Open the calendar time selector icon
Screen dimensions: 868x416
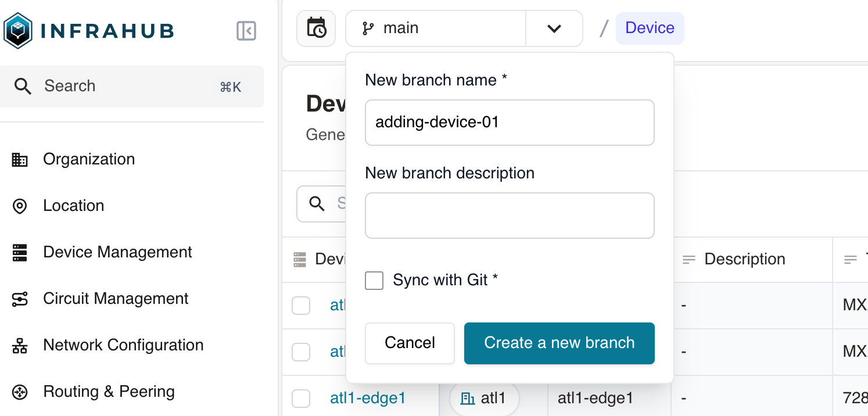[316, 28]
